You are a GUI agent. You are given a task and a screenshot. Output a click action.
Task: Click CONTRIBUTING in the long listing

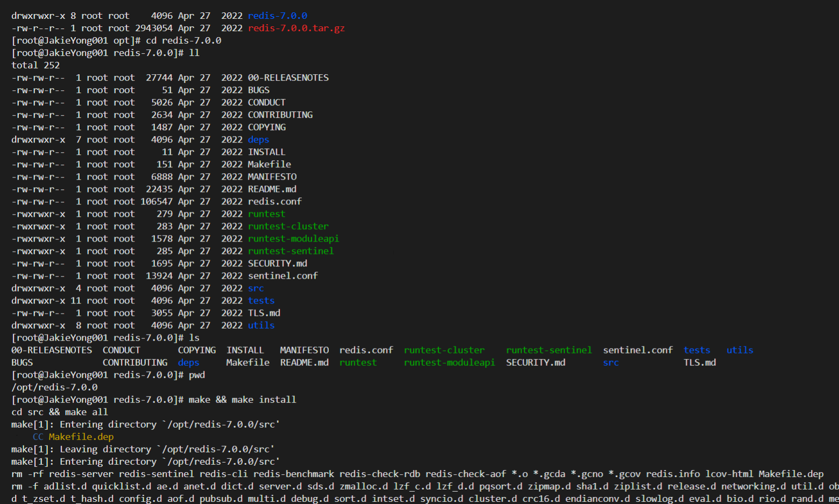coord(280,115)
